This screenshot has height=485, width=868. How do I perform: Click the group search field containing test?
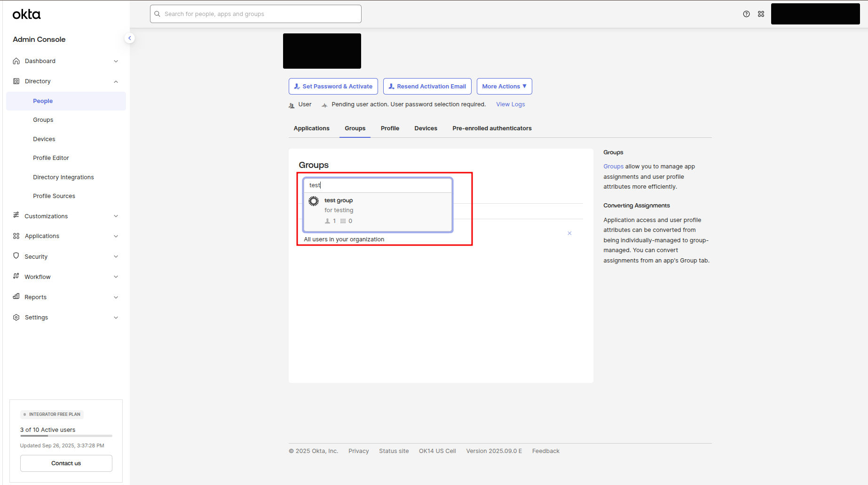point(378,185)
